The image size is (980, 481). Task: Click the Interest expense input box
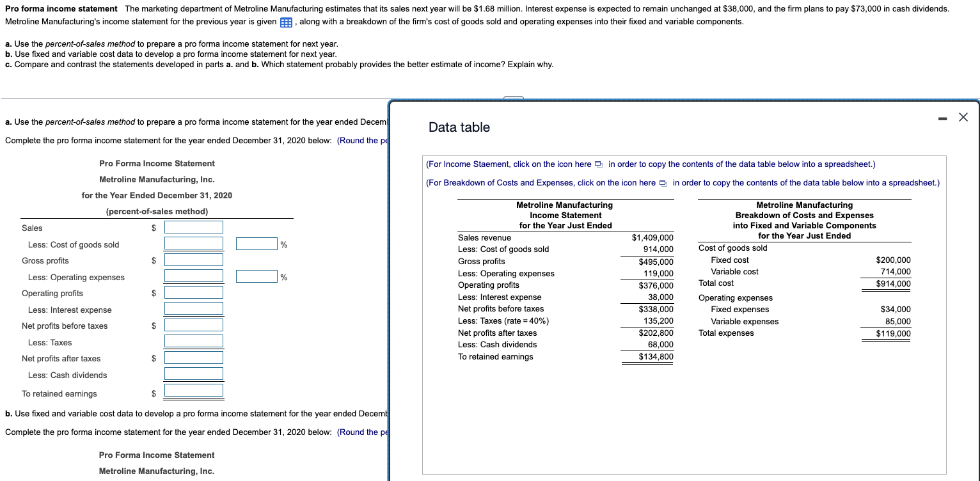[193, 309]
